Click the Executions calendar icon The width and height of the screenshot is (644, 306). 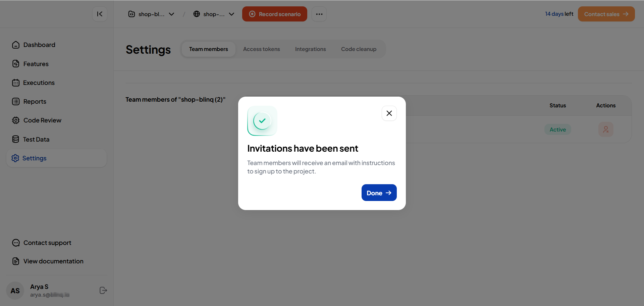click(x=16, y=83)
